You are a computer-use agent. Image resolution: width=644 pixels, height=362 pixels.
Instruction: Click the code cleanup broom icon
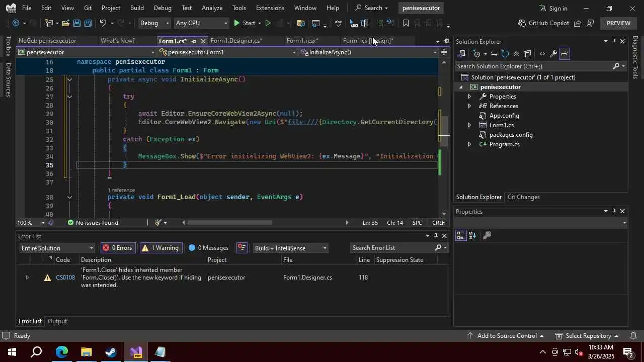[x=158, y=223]
